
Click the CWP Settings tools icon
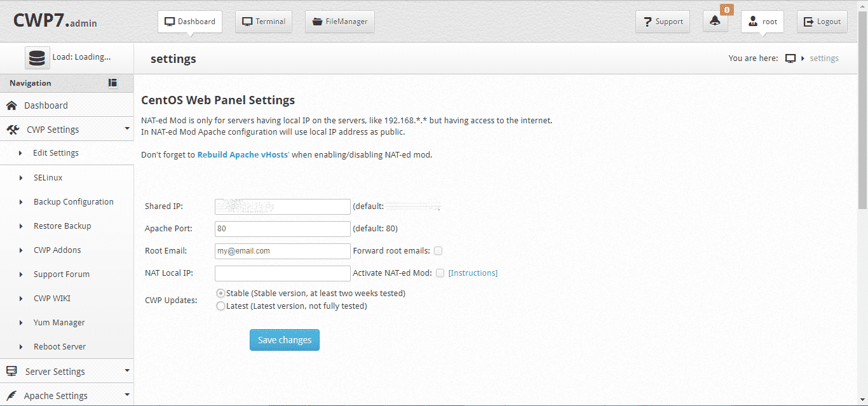(13, 130)
